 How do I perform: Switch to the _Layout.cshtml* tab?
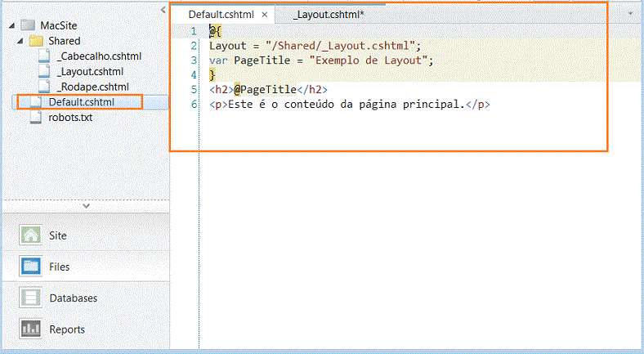329,15
